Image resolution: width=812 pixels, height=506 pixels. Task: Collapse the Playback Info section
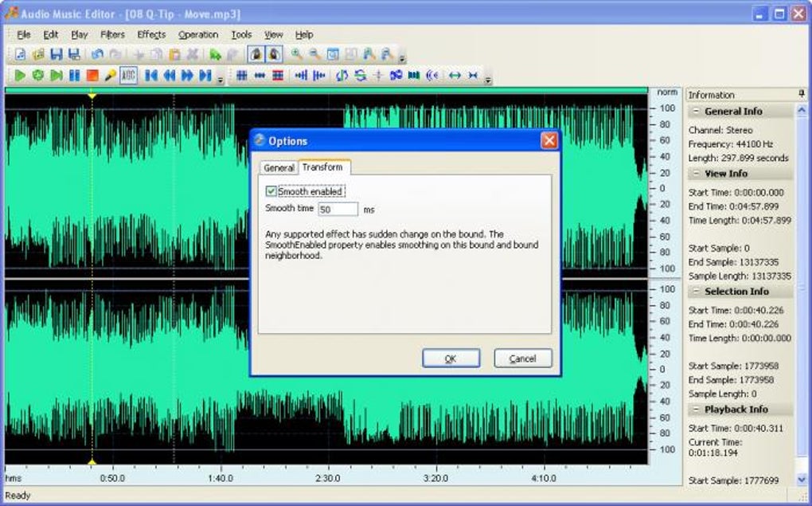tap(697, 409)
